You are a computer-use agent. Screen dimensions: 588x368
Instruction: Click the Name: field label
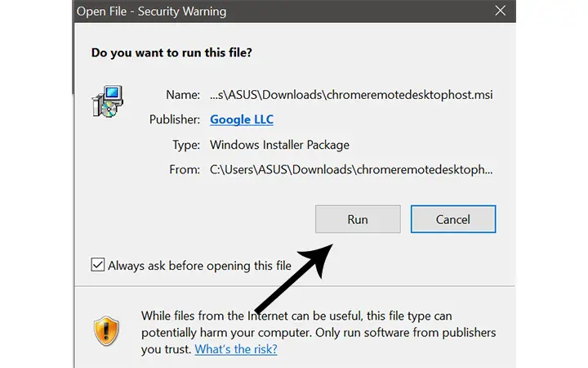click(183, 95)
